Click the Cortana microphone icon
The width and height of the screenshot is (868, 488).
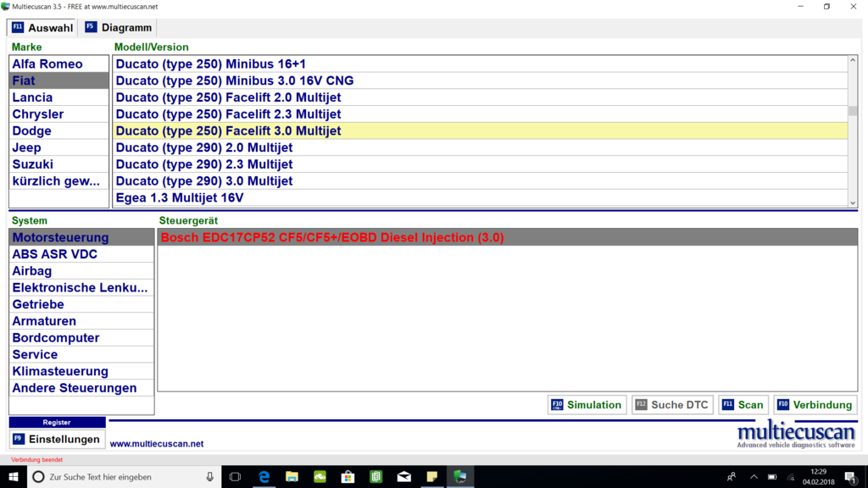(210, 476)
